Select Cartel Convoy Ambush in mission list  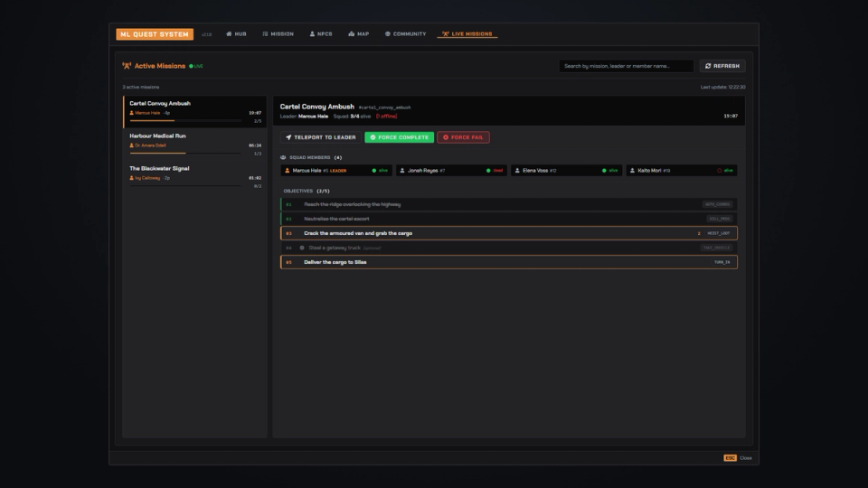tap(195, 112)
